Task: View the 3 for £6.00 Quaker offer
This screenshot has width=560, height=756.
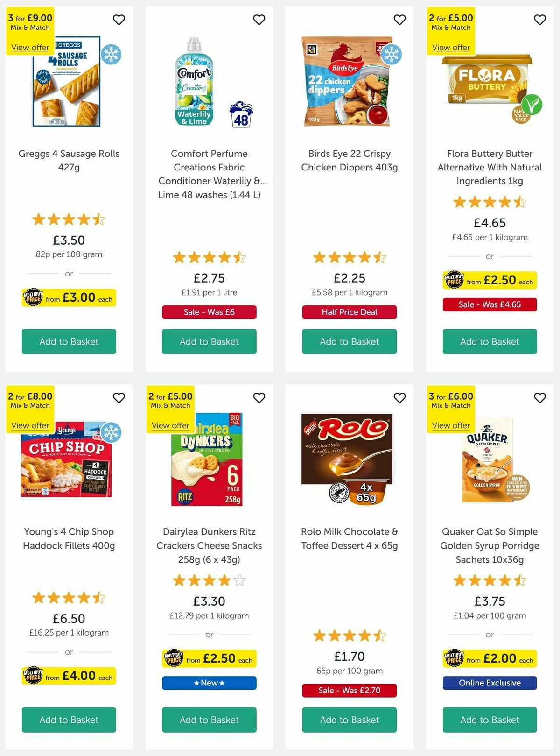Action: coord(450,425)
